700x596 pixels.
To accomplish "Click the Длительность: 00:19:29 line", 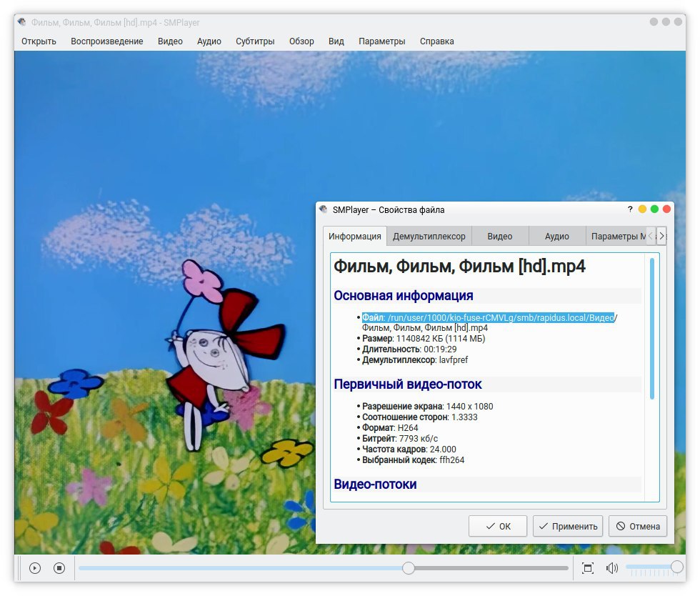I will click(409, 349).
